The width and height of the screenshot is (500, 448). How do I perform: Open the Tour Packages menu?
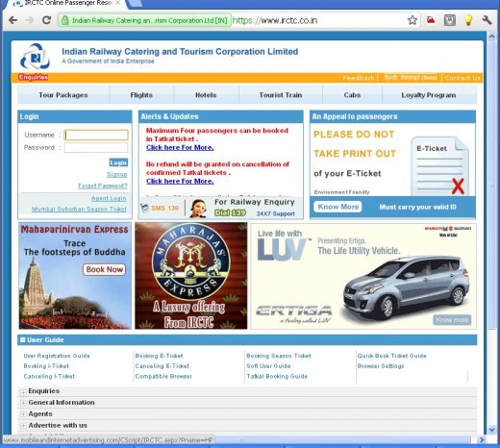coord(63,95)
